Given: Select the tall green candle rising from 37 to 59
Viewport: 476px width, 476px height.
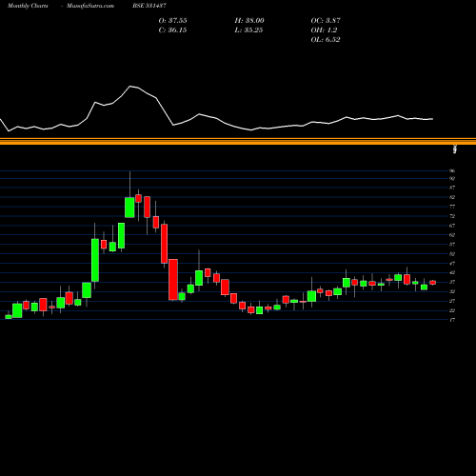Looking at the screenshot, I should pyautogui.click(x=95, y=260).
